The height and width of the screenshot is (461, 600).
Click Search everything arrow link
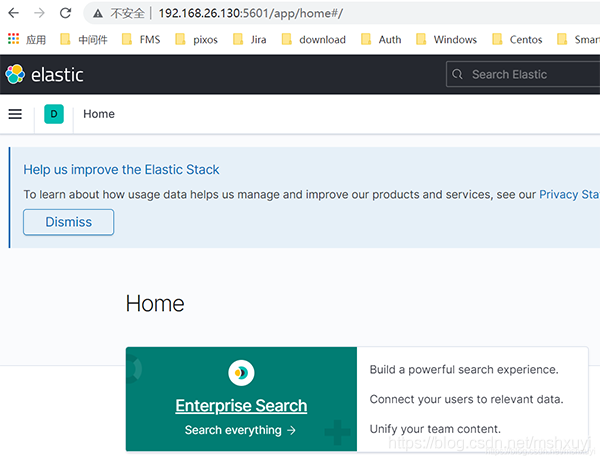point(240,430)
